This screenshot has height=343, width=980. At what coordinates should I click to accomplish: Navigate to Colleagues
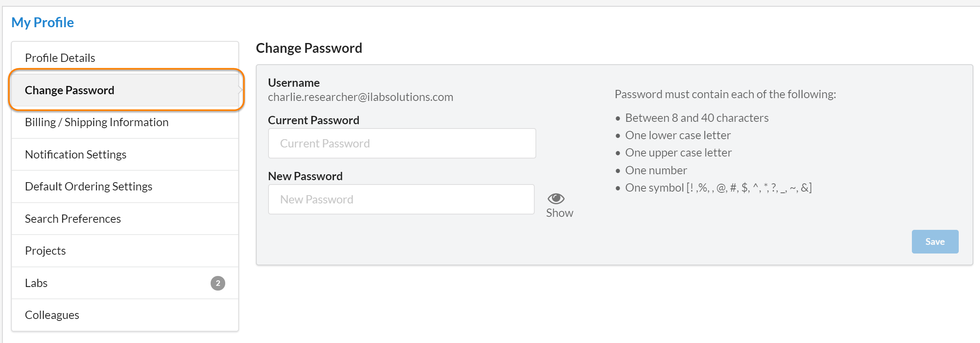click(52, 315)
